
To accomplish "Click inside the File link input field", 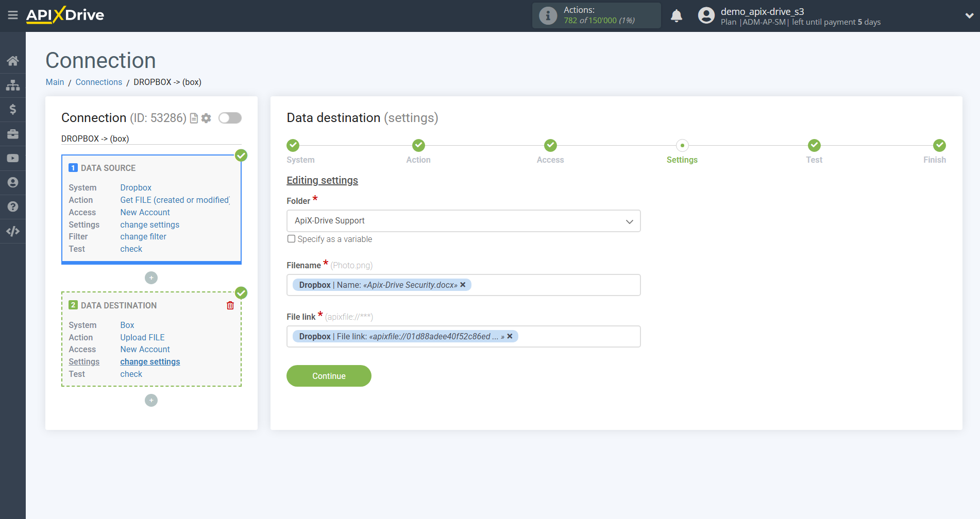I will click(x=577, y=337).
